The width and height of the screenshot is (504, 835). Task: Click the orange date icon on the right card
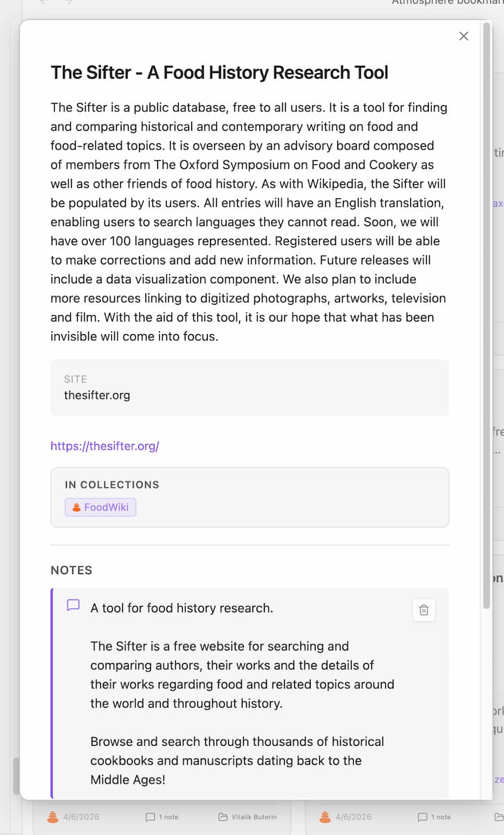pos(324,816)
